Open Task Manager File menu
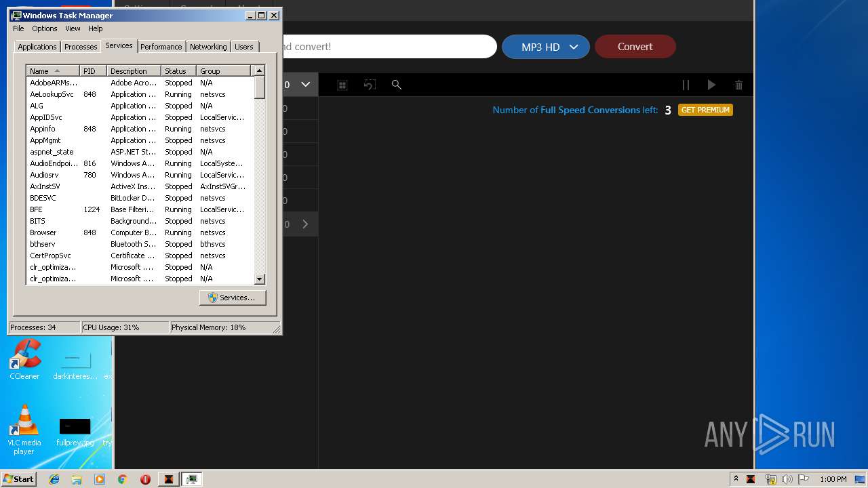 point(18,28)
